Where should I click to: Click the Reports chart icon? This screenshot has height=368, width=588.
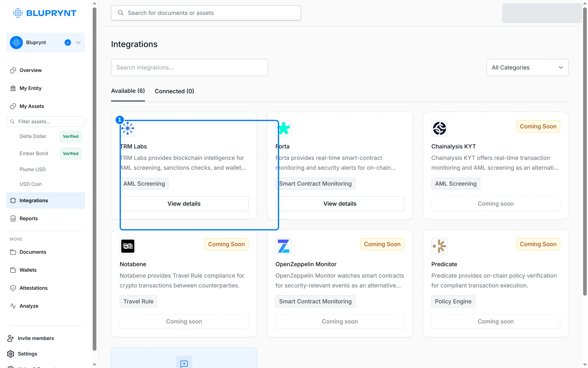point(13,218)
